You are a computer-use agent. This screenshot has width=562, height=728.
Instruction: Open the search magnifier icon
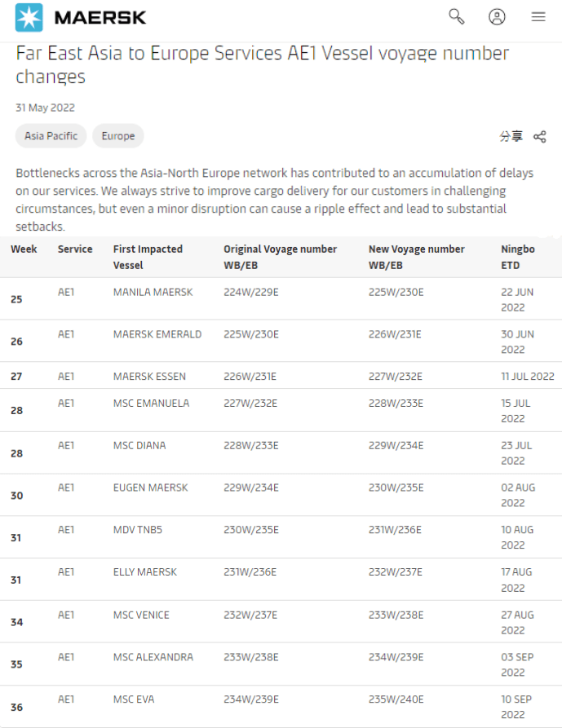[x=457, y=17]
